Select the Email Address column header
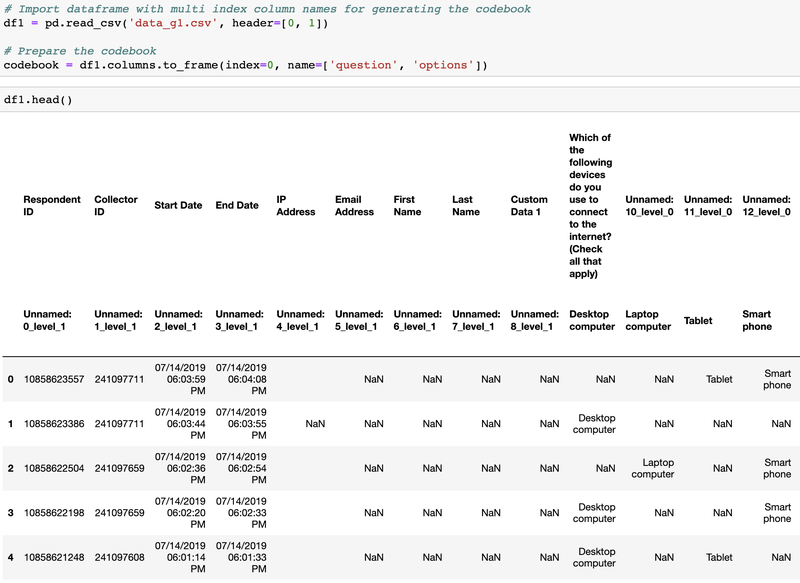The height and width of the screenshot is (583, 800). pos(354,205)
